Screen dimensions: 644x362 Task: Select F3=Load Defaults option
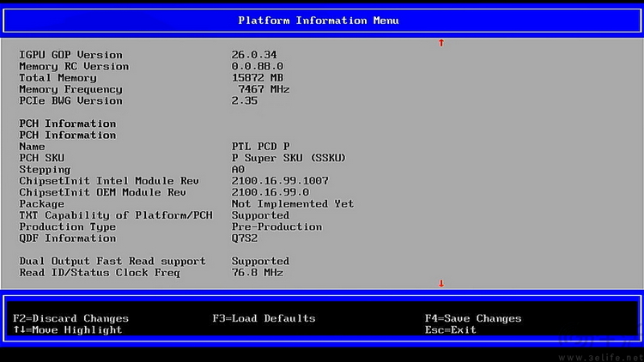tap(264, 318)
